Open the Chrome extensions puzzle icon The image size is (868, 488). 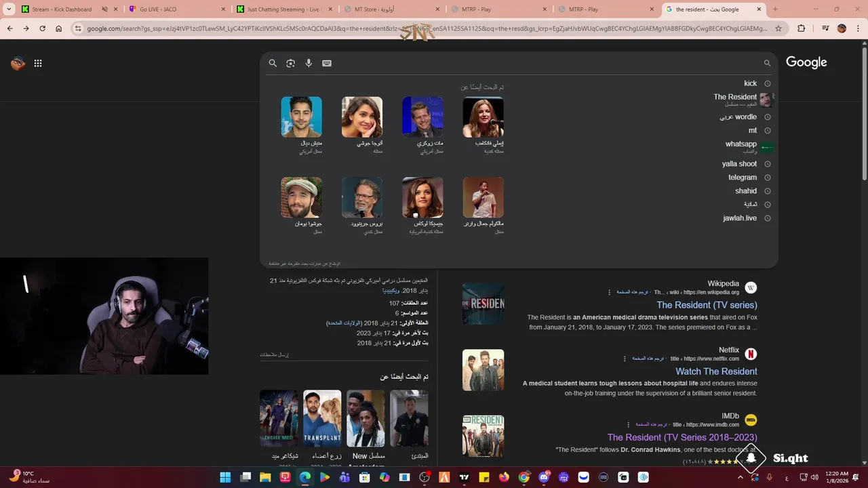pos(801,28)
